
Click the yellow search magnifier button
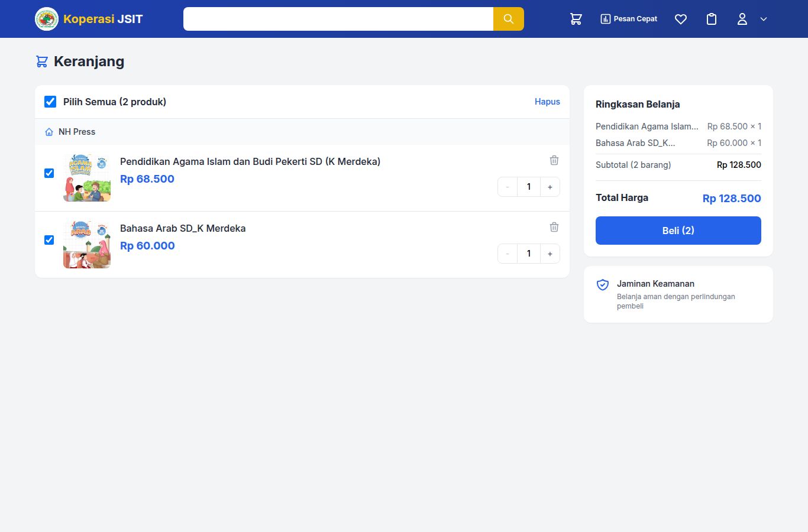509,19
